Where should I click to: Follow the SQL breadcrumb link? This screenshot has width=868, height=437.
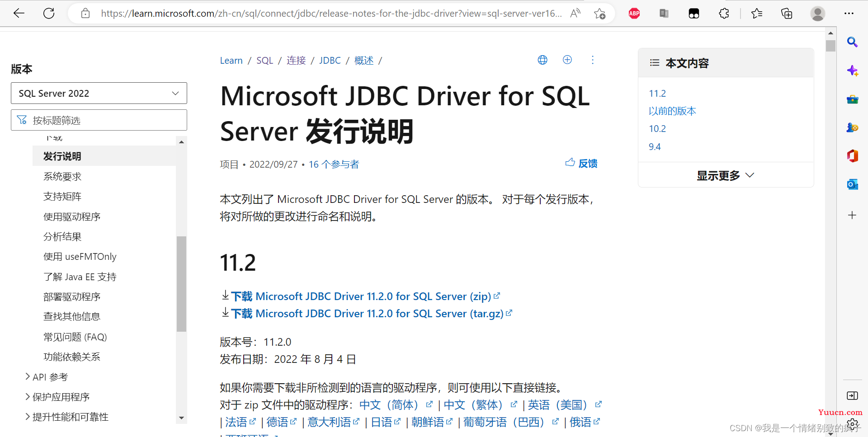(x=264, y=60)
